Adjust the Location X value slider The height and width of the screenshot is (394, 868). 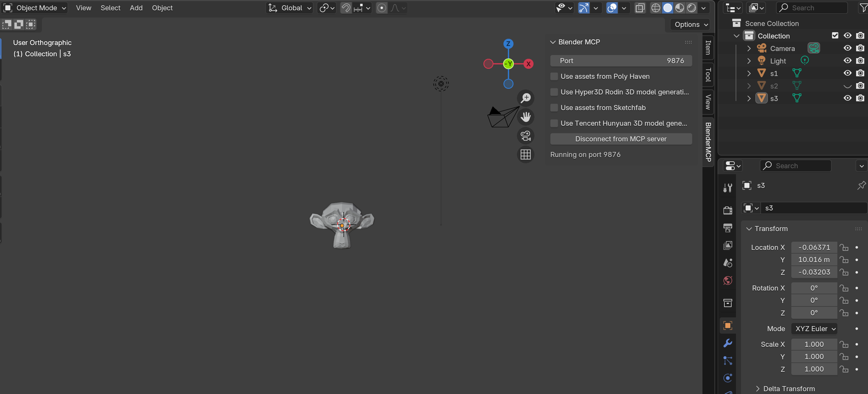tap(814, 247)
